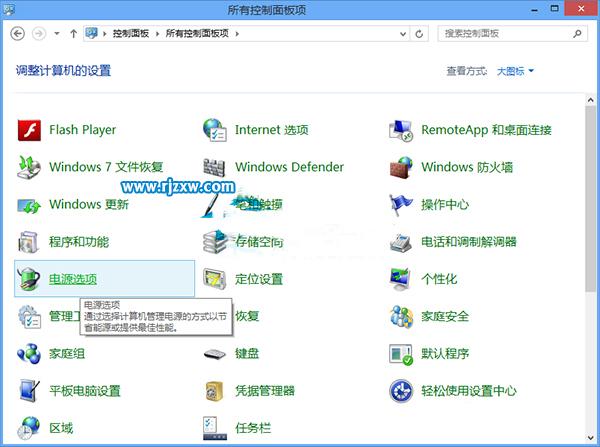Click the Windows Defender link text
Screen dimensions: 600x447
(289, 167)
